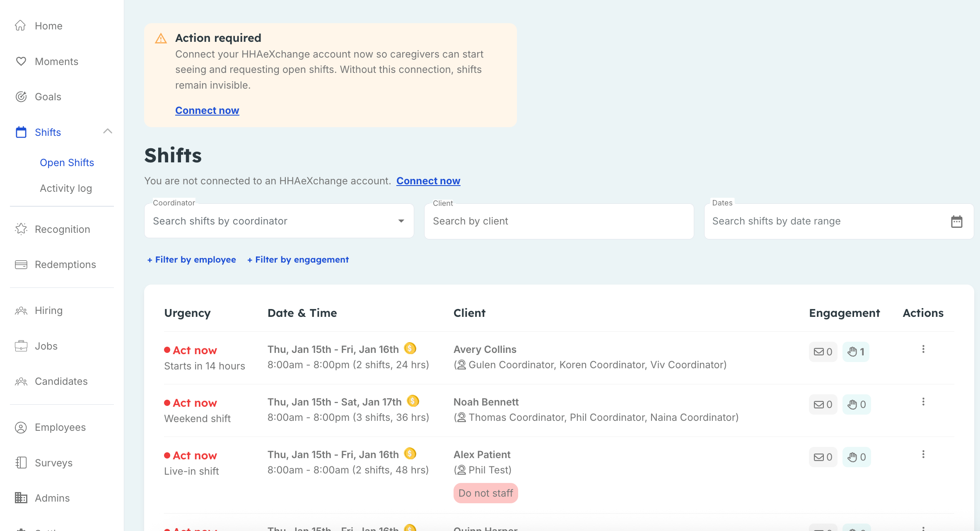Image resolution: width=980 pixels, height=531 pixels.
Task: Open Hiring from sidebar
Action: pyautogui.click(x=48, y=311)
